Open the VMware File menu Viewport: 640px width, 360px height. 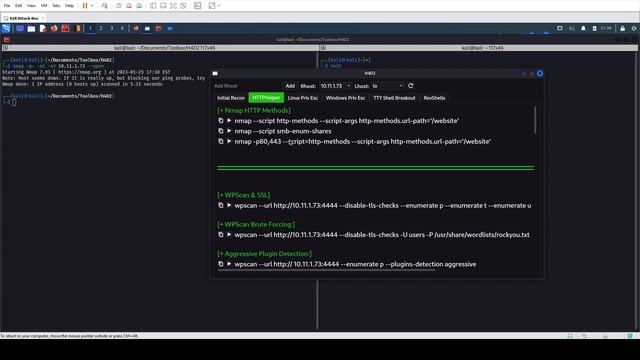7,6
